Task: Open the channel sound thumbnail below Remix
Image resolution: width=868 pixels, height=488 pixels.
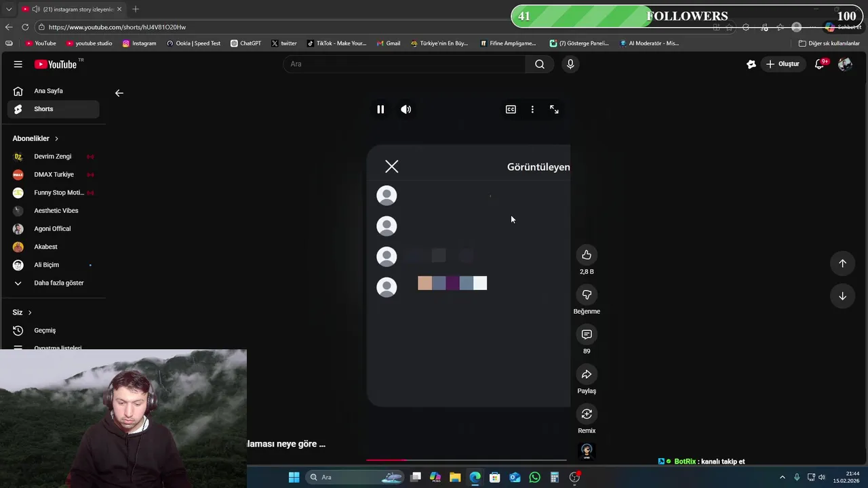Action: 587,451
